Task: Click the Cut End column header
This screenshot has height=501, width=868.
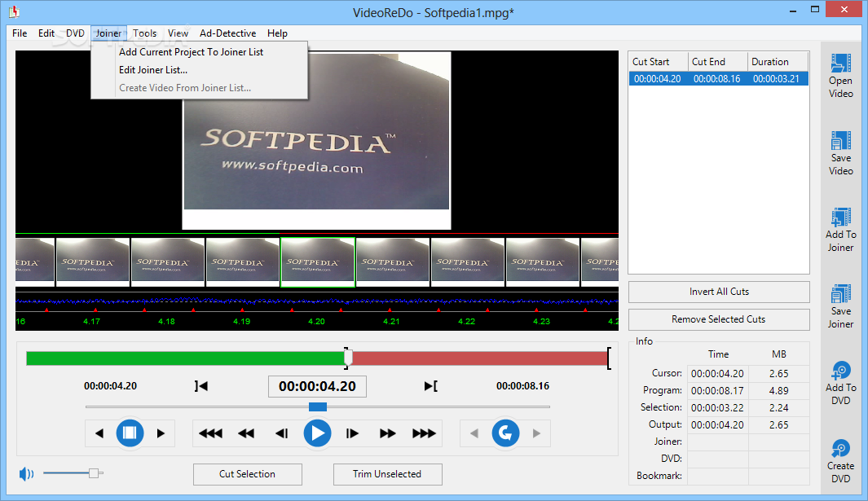Action: (718, 61)
